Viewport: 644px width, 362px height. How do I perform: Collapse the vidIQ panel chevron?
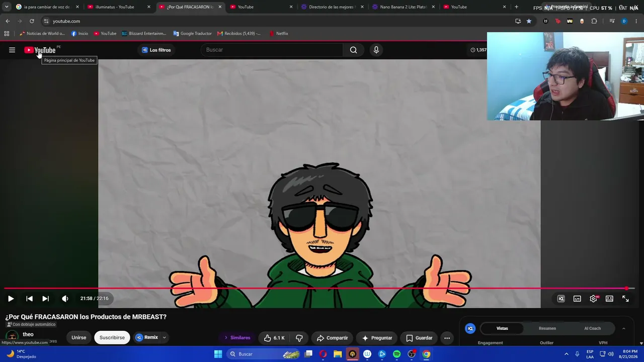point(624,328)
